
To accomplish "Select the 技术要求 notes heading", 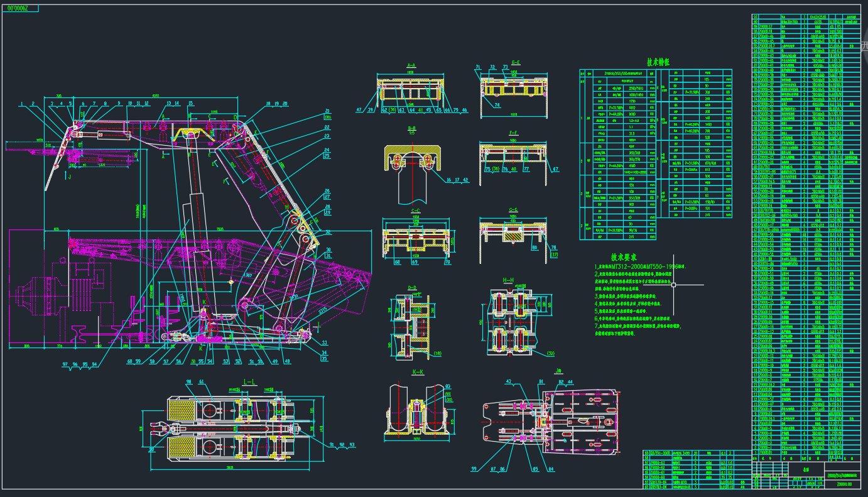I will (x=624, y=258).
